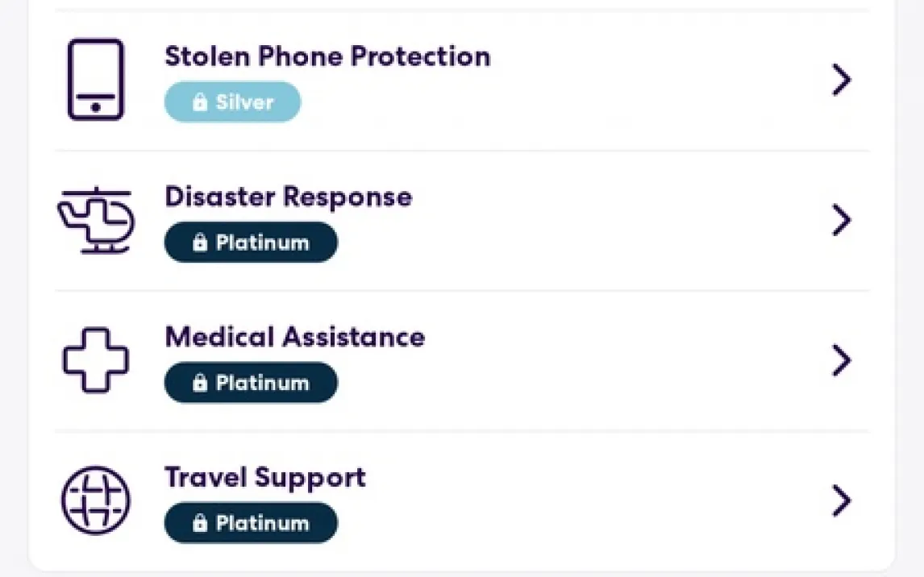Click the medical cross icon
Image resolution: width=924 pixels, height=577 pixels.
(x=95, y=360)
